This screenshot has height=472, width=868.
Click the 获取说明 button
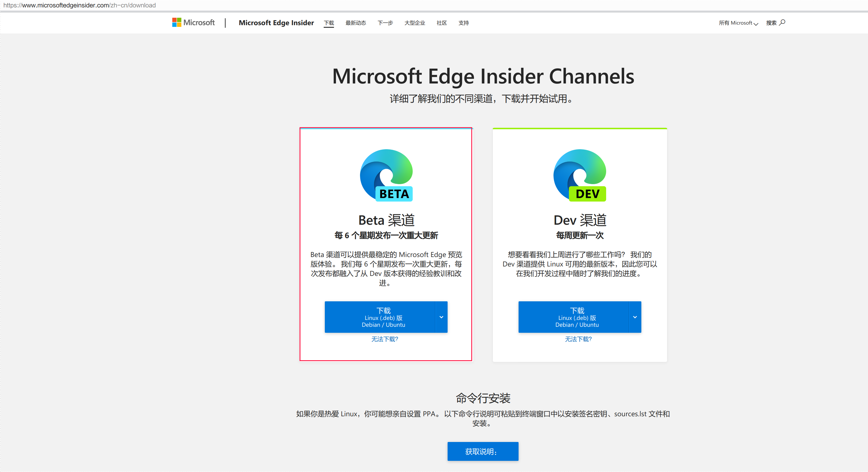pos(483,451)
